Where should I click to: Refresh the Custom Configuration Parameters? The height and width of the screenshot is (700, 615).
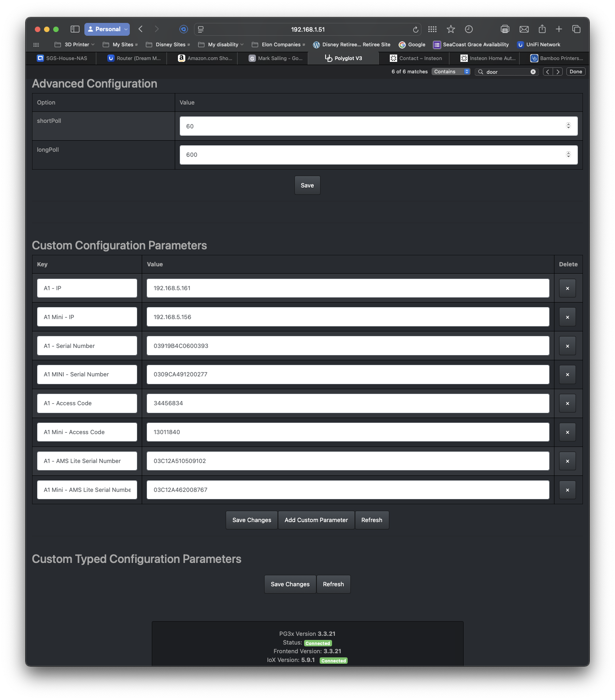click(x=371, y=520)
